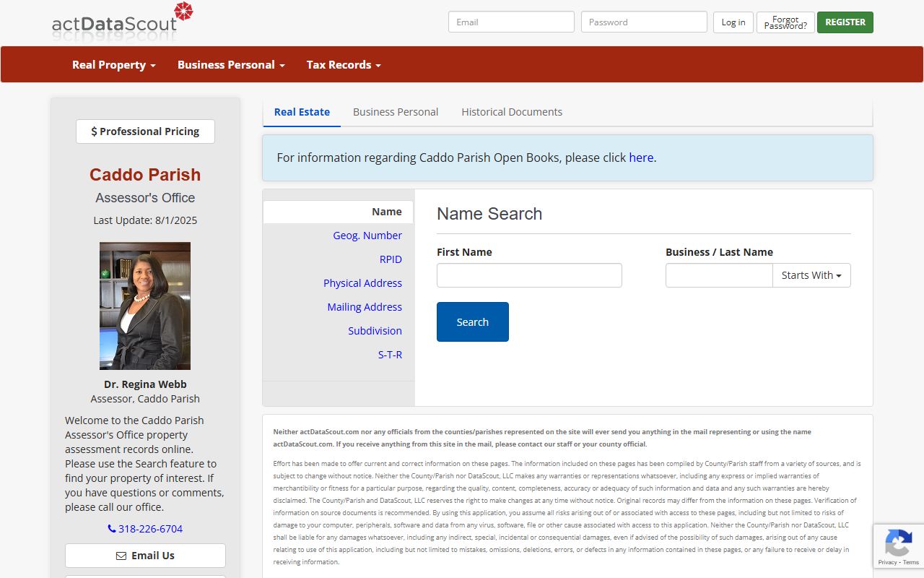Image resolution: width=924 pixels, height=578 pixels.
Task: Choose the Subdivision search option
Action: (375, 331)
